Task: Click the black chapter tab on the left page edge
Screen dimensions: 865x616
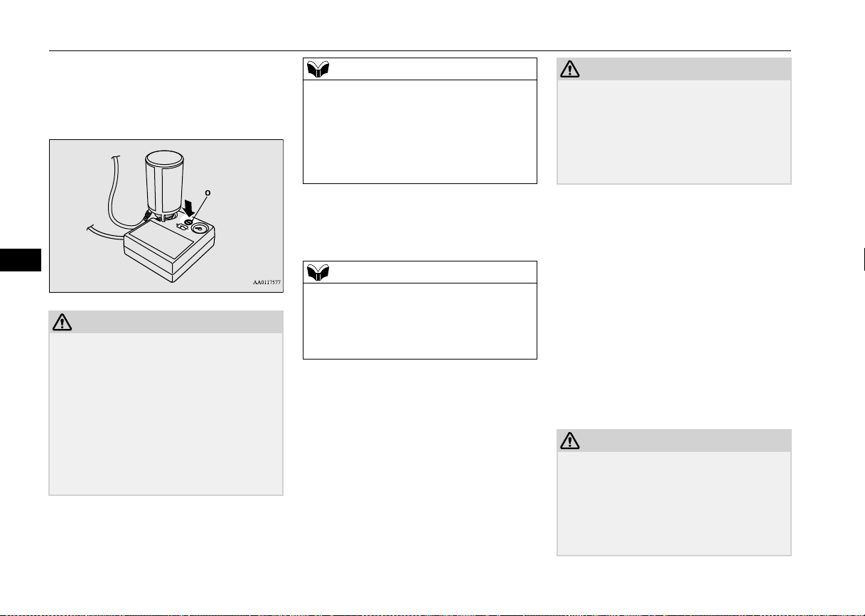Action: pyautogui.click(x=21, y=259)
